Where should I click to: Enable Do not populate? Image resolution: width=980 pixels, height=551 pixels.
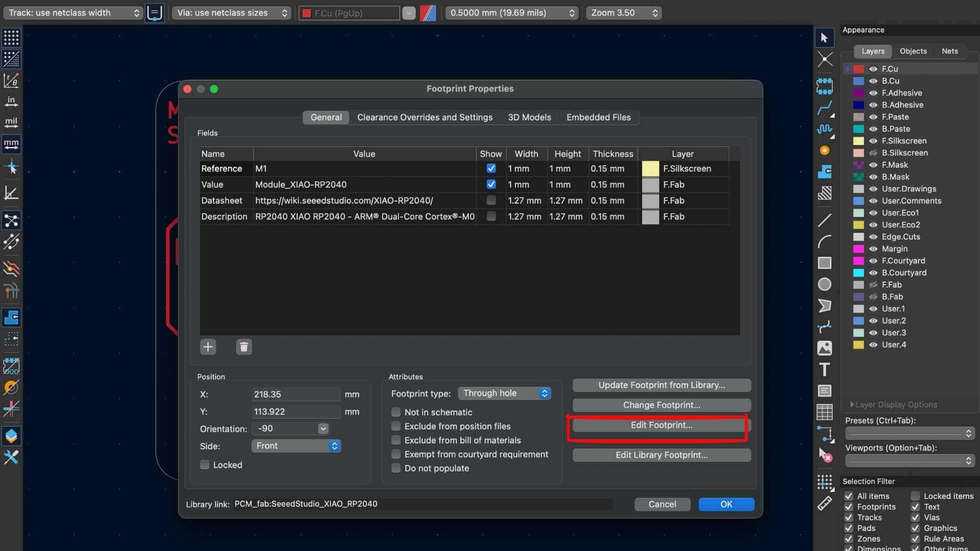396,468
